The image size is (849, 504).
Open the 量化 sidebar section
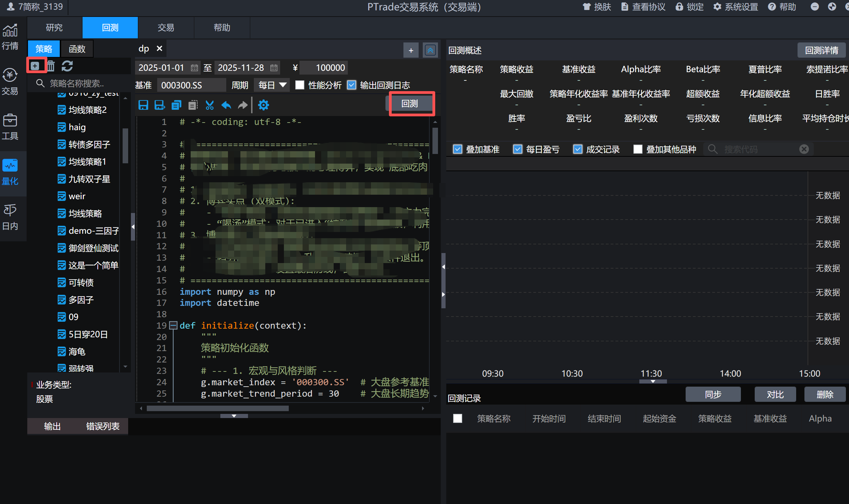point(10,173)
